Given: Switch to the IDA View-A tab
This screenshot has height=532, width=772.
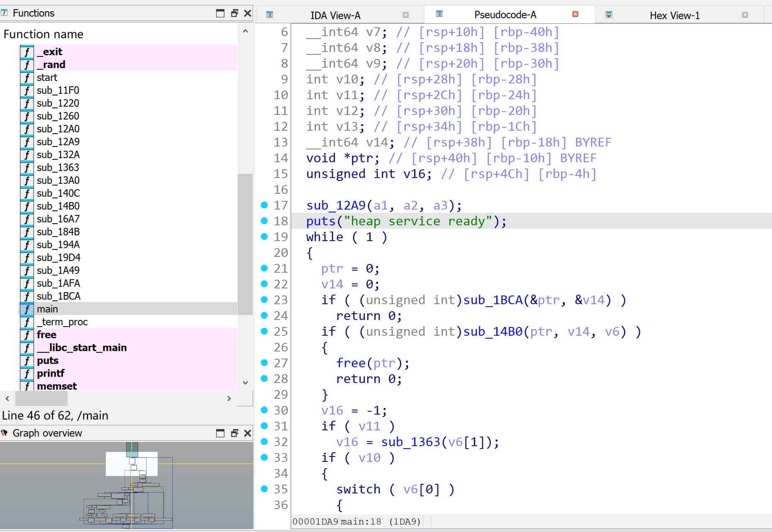Looking at the screenshot, I should pos(335,15).
